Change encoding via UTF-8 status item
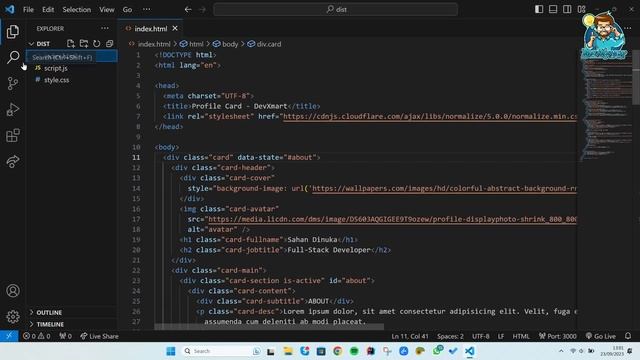This screenshot has height=360, width=640. tap(480, 336)
